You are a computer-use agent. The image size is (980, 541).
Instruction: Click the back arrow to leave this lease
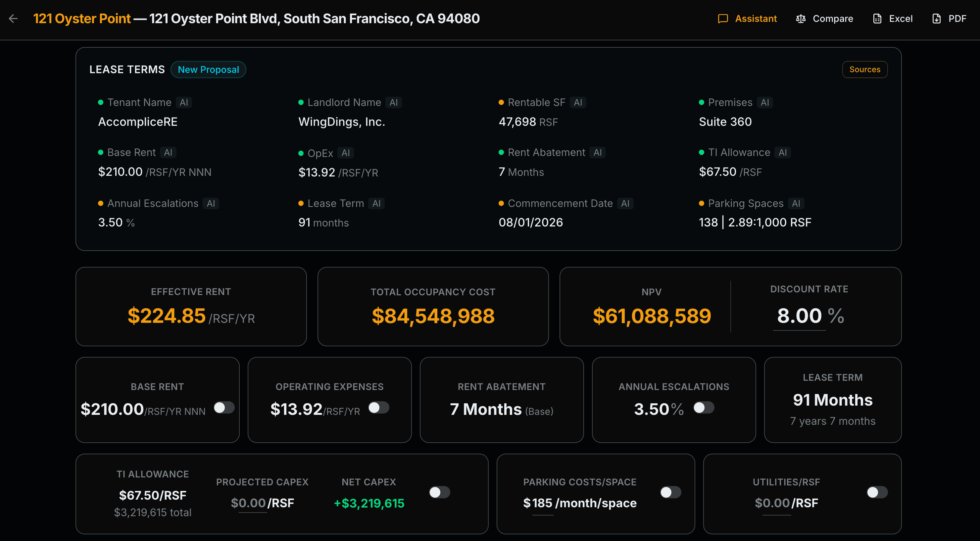(14, 18)
